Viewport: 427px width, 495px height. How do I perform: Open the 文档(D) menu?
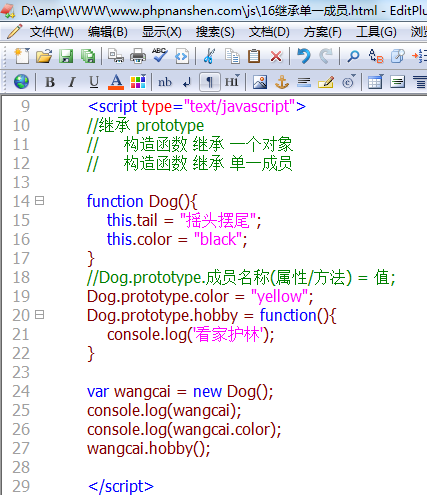(269, 32)
